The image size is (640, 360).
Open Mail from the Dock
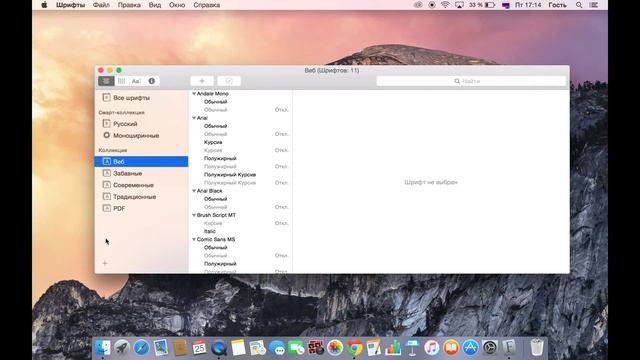(x=161, y=348)
